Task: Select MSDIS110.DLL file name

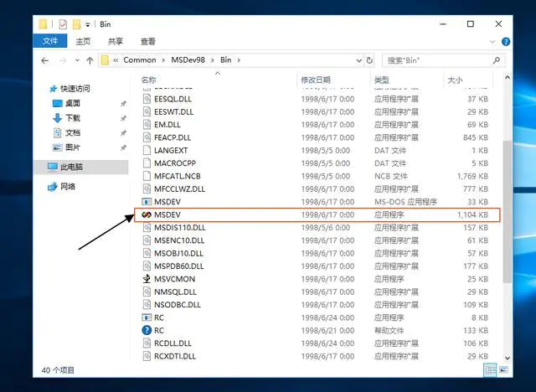Action: pos(180,228)
